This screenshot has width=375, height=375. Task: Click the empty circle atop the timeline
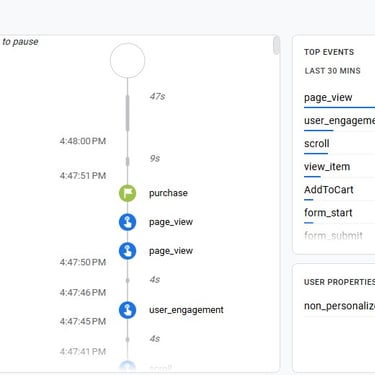point(127,60)
